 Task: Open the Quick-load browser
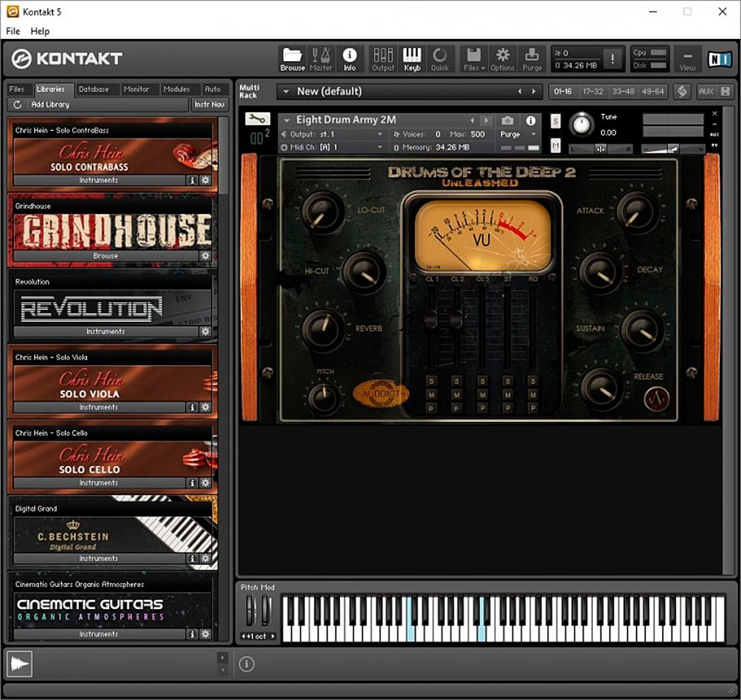tap(440, 59)
